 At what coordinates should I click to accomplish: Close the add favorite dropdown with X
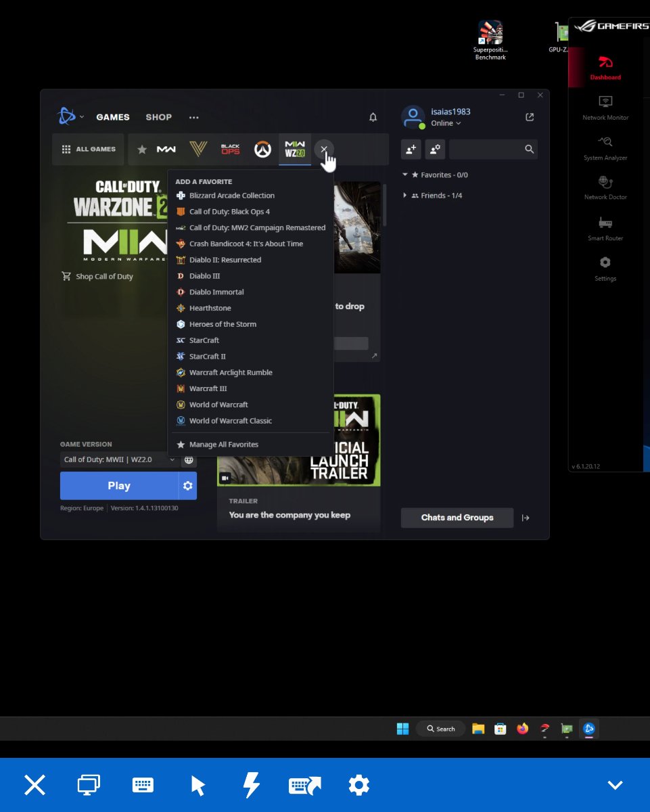(324, 150)
